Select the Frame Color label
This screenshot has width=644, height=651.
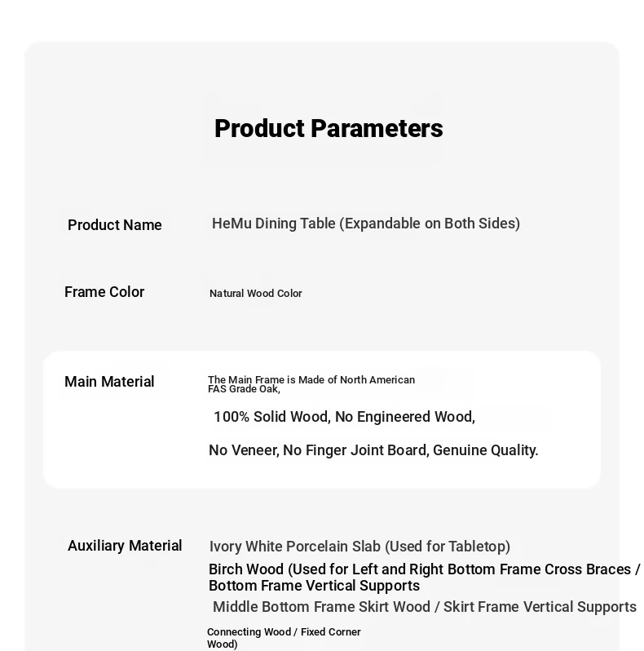tap(104, 292)
